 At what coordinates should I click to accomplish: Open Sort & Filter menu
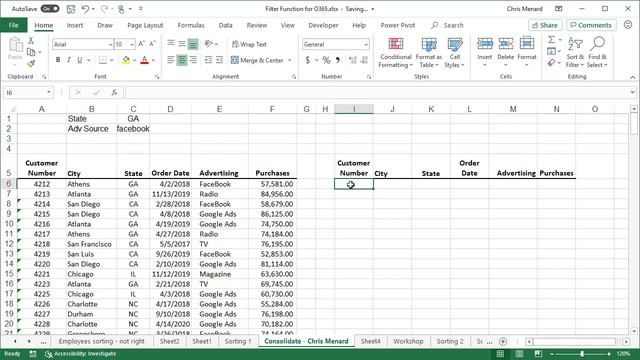coord(575,53)
